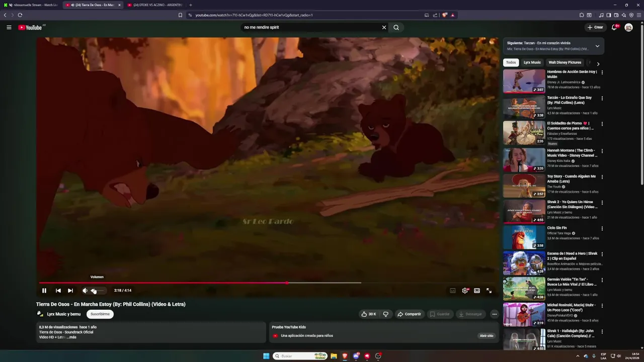
Task: Adjust the player volume slider
Action: pos(97,291)
